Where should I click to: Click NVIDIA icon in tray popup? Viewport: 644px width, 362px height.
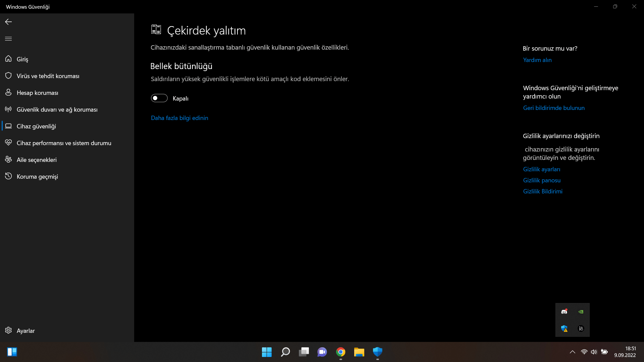(x=581, y=312)
